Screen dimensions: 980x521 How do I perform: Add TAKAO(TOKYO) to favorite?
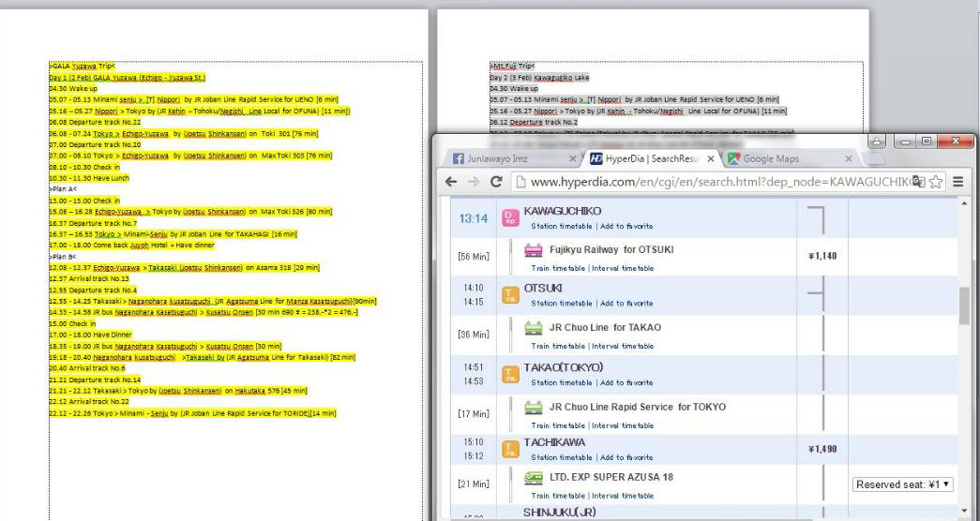626,382
